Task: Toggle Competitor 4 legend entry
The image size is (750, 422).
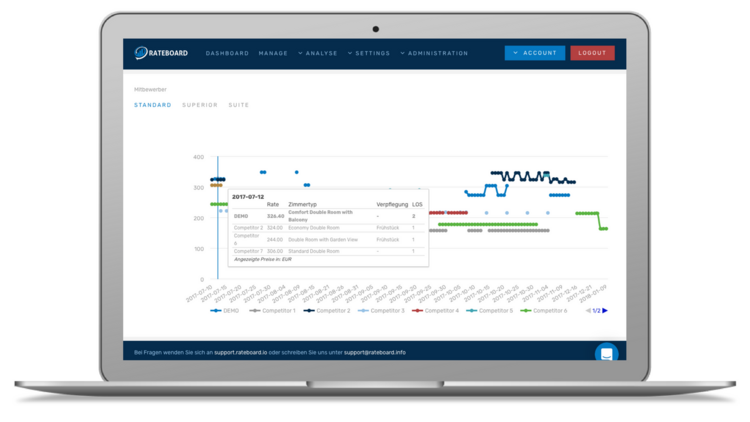Action: tap(435, 311)
